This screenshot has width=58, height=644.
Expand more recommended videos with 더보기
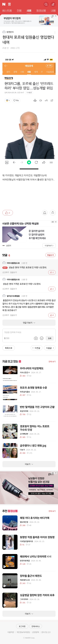click(x=29, y=612)
